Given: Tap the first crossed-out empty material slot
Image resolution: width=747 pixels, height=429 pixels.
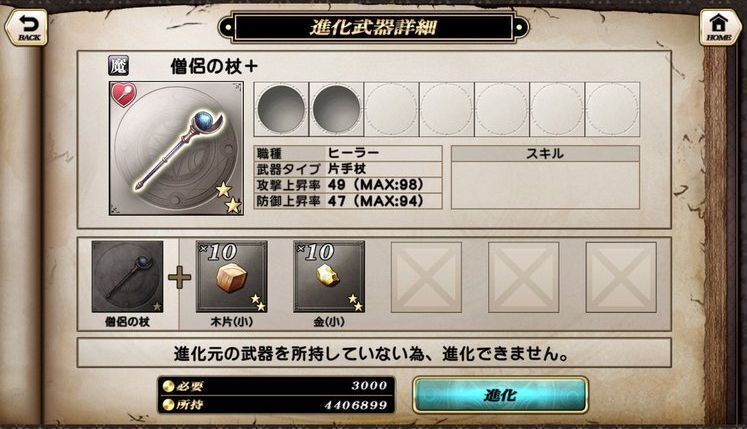Looking at the screenshot, I should point(426,277).
